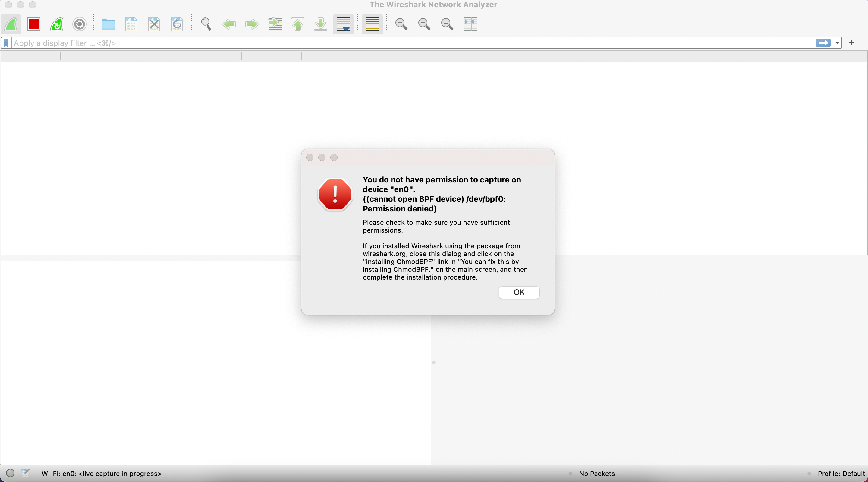
Task: Click the zoom in magnifier
Action: 401,24
